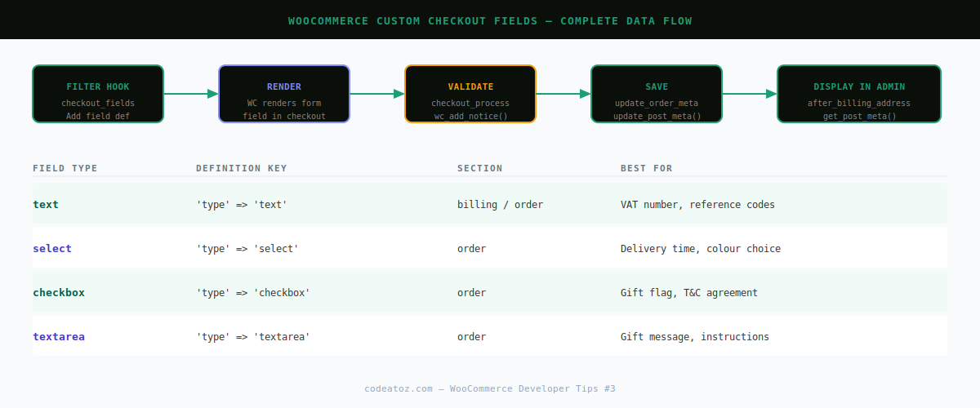
Task: Click the VALIDATE flow box
Action: [470, 94]
